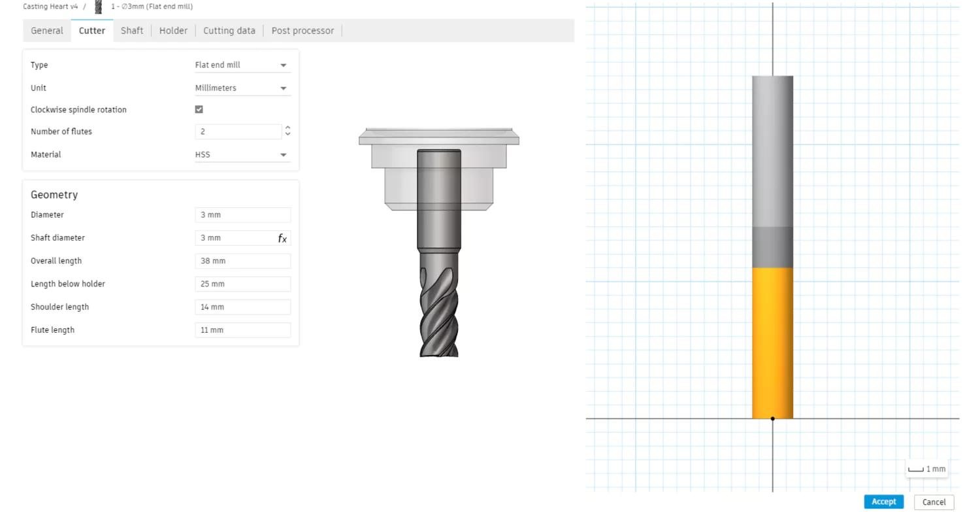Click the Flute length input field
The width and height of the screenshot is (980, 512).
(x=243, y=330)
